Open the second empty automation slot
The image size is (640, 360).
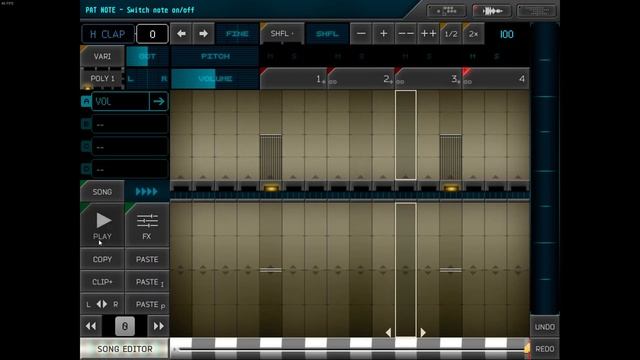click(130, 124)
